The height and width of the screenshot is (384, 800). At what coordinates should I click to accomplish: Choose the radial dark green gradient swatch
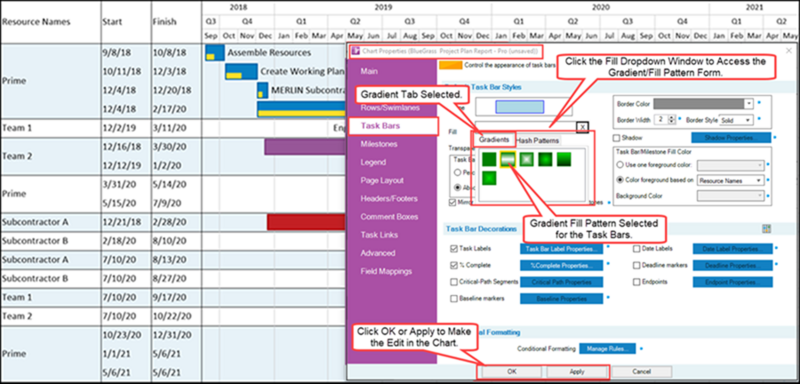545,160
